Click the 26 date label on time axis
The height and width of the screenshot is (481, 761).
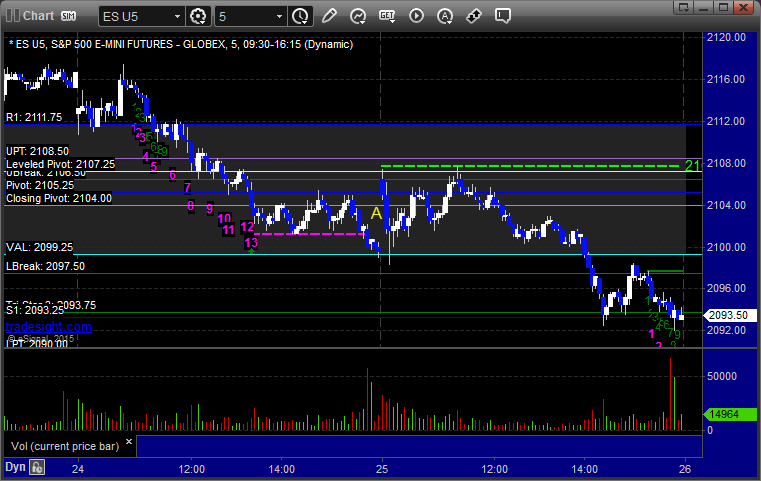(685, 469)
